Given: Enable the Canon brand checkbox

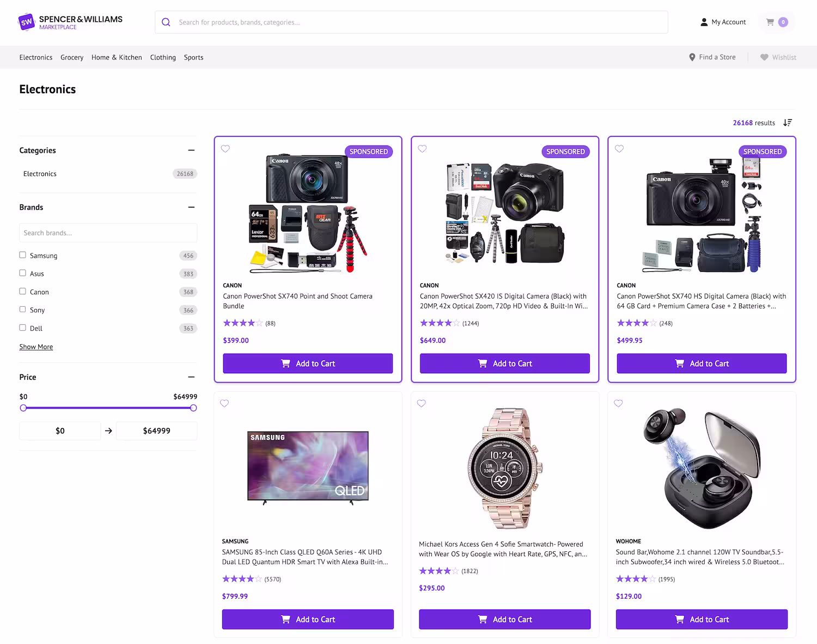Looking at the screenshot, I should (23, 291).
